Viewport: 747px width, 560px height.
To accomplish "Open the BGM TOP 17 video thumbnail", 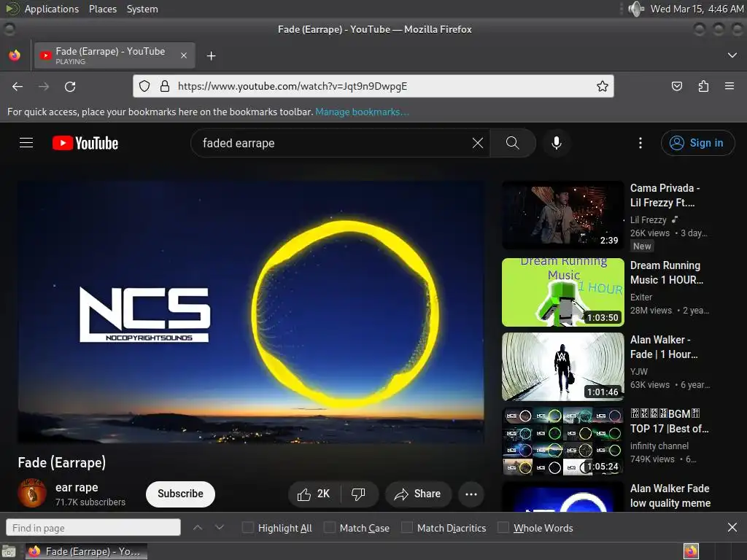I will pyautogui.click(x=562, y=441).
